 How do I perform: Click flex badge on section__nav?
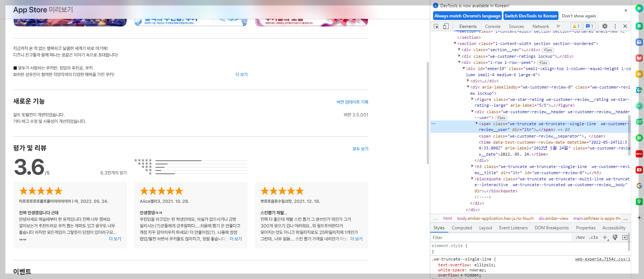[x=548, y=50]
